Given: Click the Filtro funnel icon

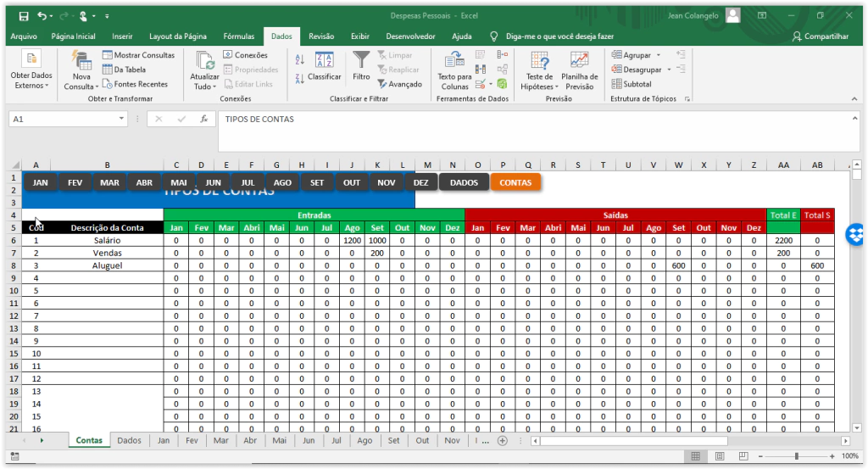Looking at the screenshot, I should 361,60.
